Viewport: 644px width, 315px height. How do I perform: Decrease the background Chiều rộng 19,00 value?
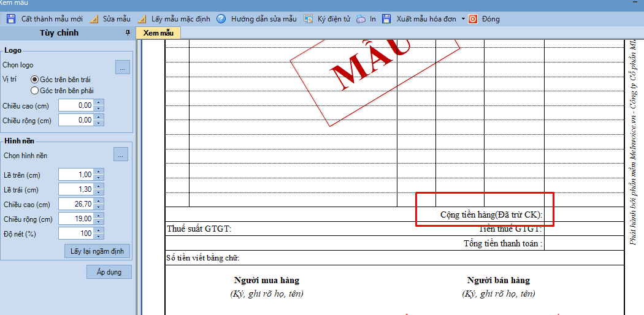(99, 222)
